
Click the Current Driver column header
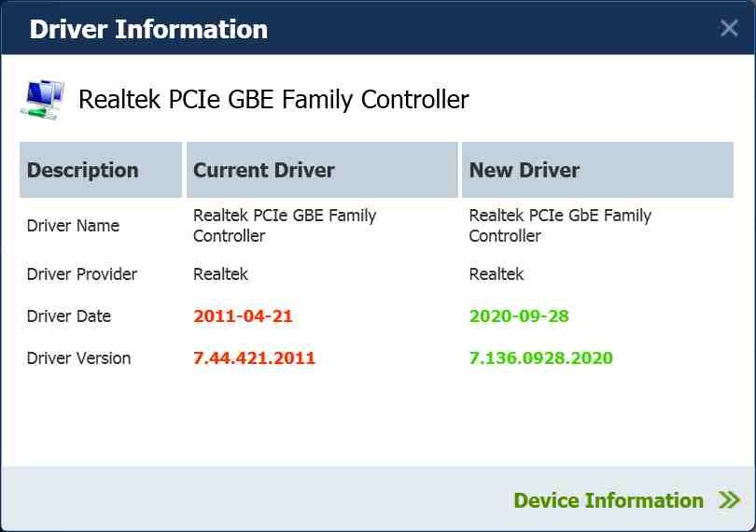click(322, 170)
